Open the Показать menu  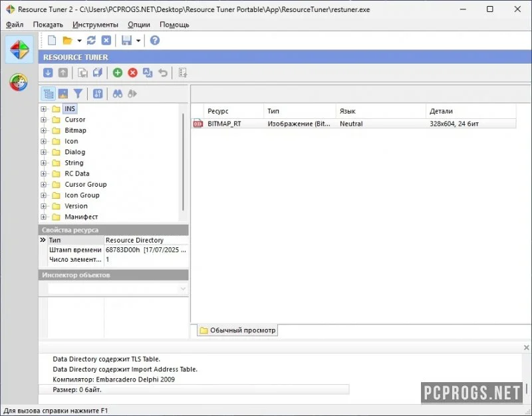[x=48, y=25]
